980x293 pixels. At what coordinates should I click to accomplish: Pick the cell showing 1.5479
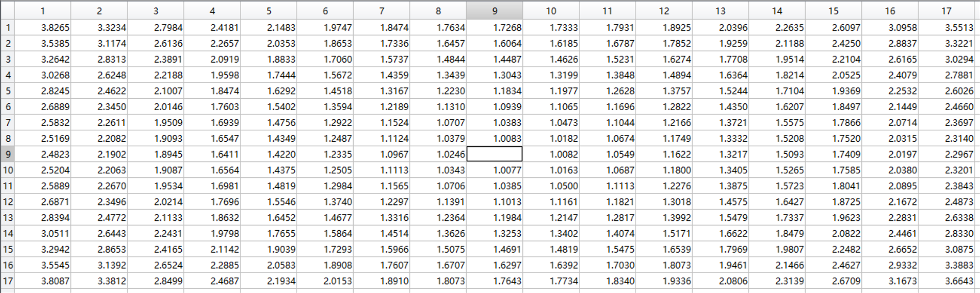pyautogui.click(x=720, y=218)
